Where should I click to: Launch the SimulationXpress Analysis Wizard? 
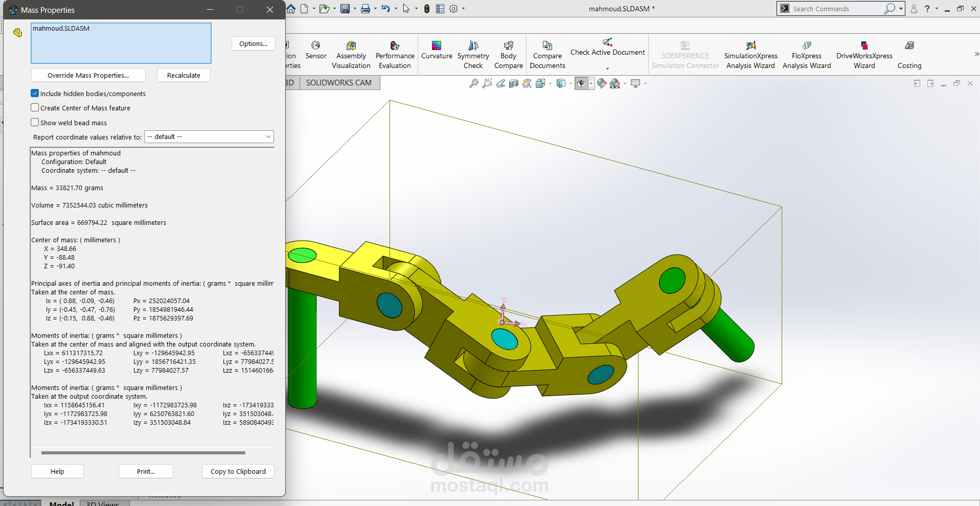[750, 54]
